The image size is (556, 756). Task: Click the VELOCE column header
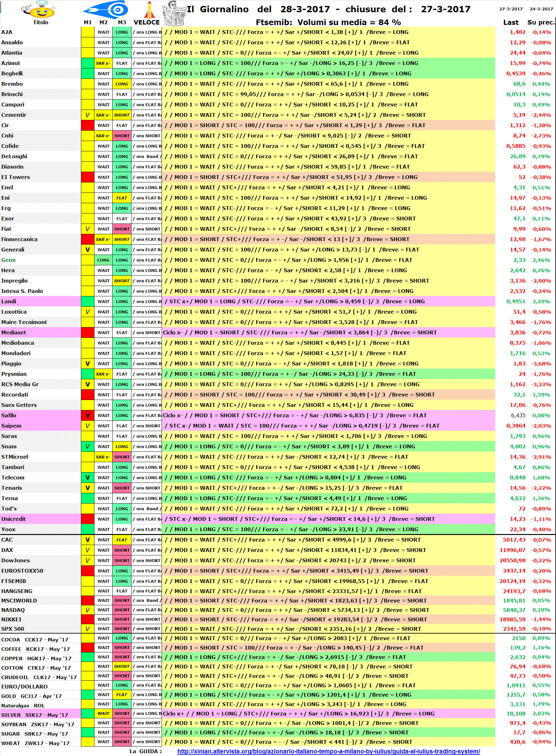pos(147,22)
